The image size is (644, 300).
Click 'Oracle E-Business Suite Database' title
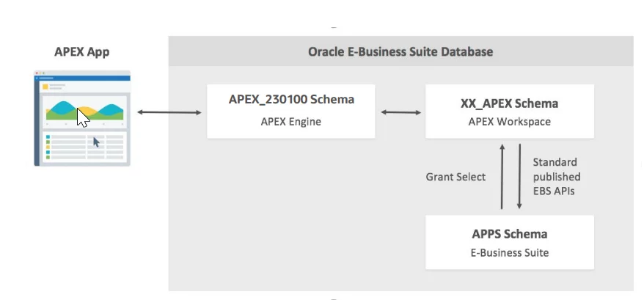click(x=400, y=52)
